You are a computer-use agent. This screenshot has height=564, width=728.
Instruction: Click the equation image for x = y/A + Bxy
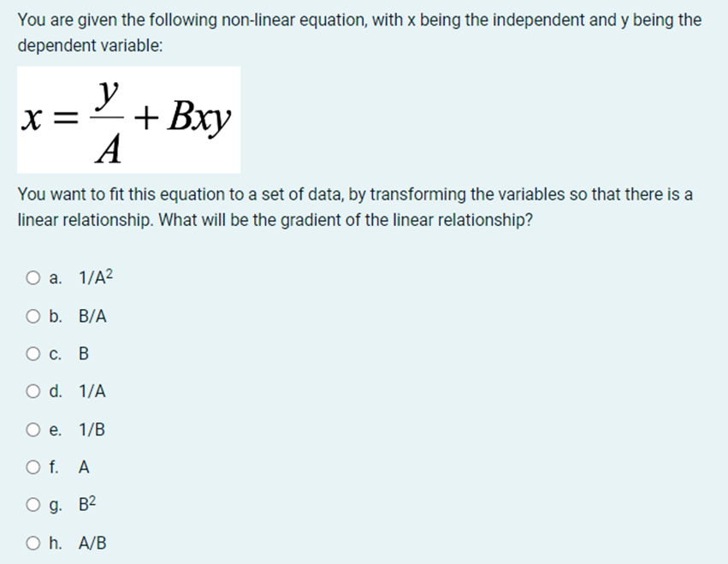(128, 118)
